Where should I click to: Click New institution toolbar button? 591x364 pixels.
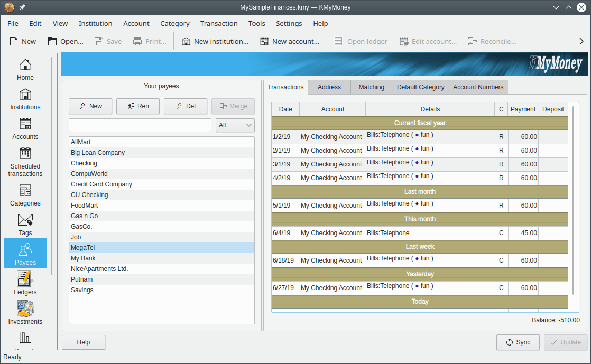(x=215, y=41)
